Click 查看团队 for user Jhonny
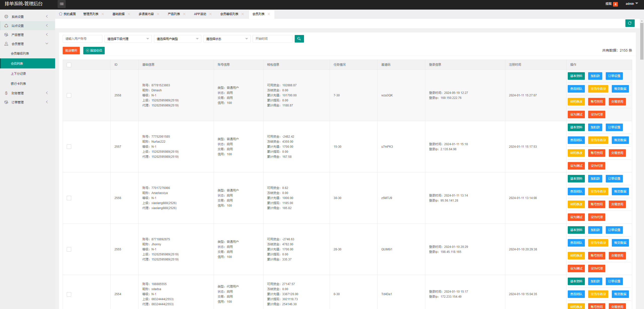Viewport: 644px width, 309px height. [576, 243]
